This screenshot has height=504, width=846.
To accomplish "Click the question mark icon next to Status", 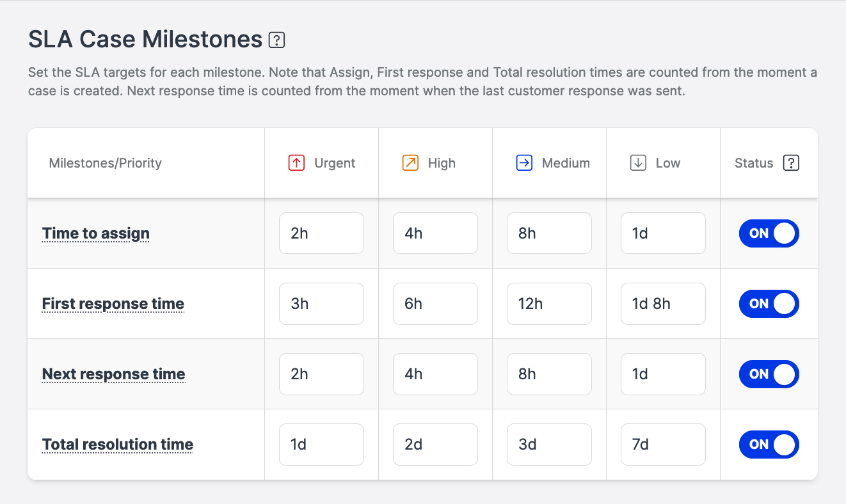I will (791, 163).
